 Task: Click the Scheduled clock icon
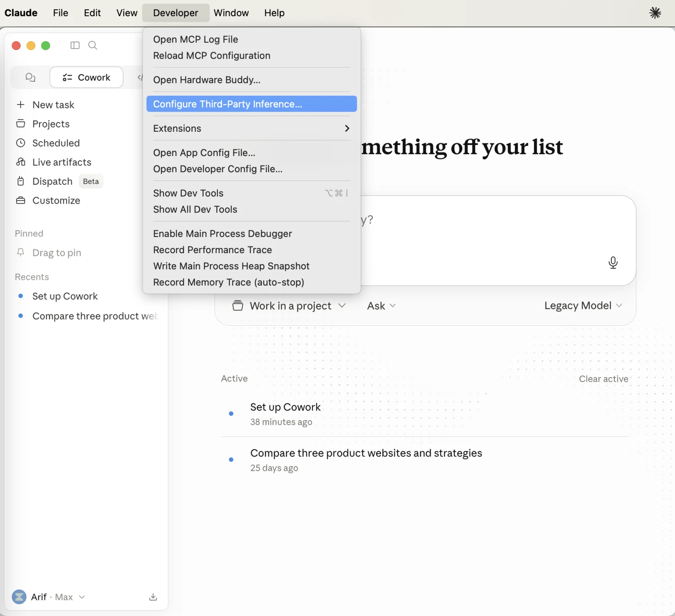pyautogui.click(x=21, y=143)
